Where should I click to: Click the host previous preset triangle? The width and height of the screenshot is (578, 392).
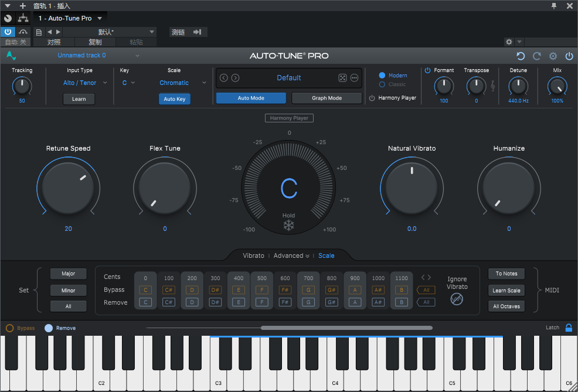50,32
